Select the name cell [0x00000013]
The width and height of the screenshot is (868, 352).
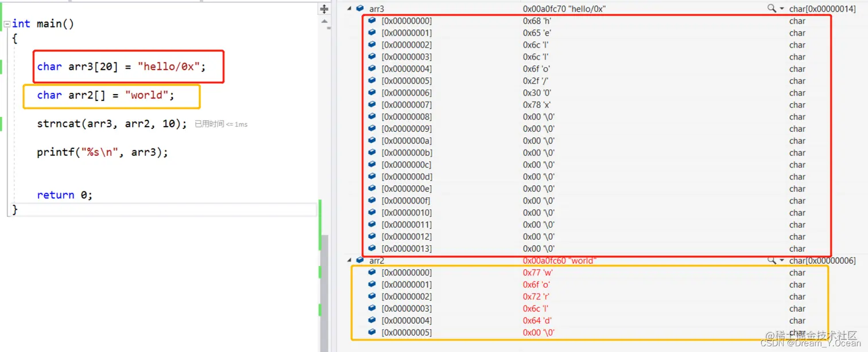coord(406,248)
